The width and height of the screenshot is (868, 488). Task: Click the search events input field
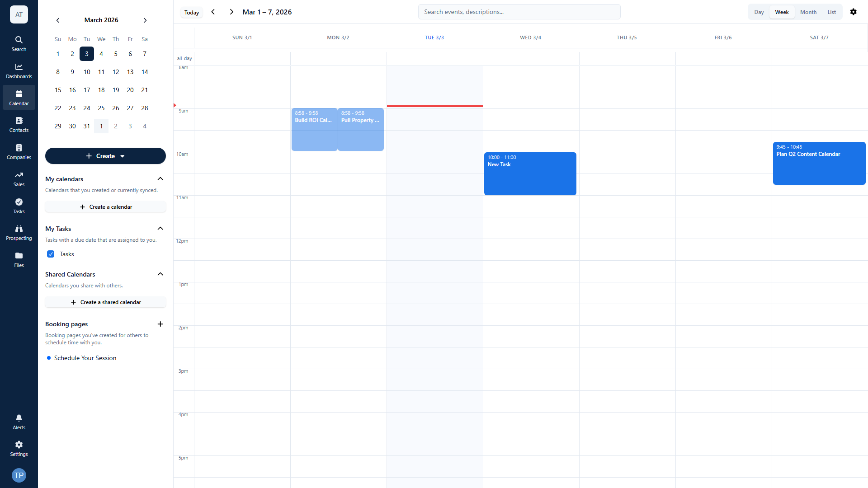tap(519, 12)
